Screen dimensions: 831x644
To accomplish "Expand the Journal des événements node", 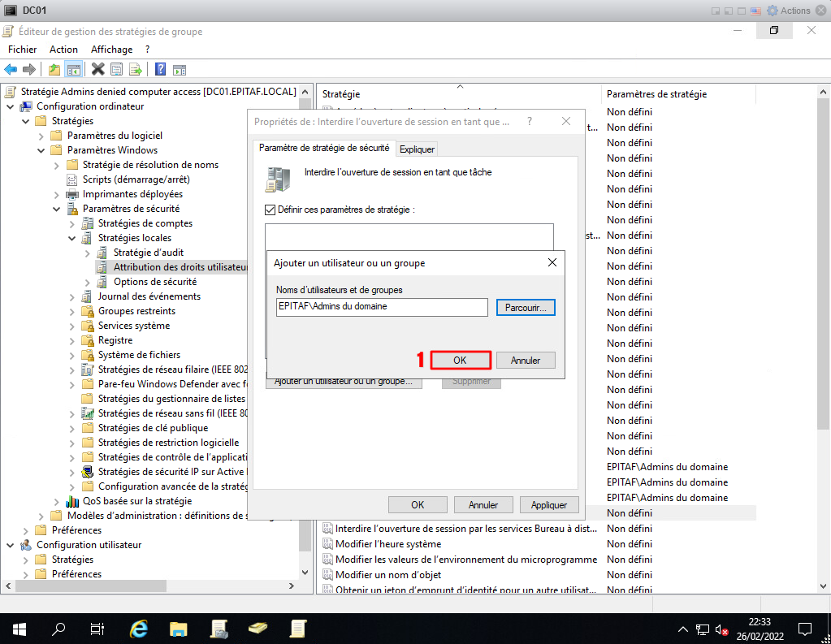I will pyautogui.click(x=71, y=296).
